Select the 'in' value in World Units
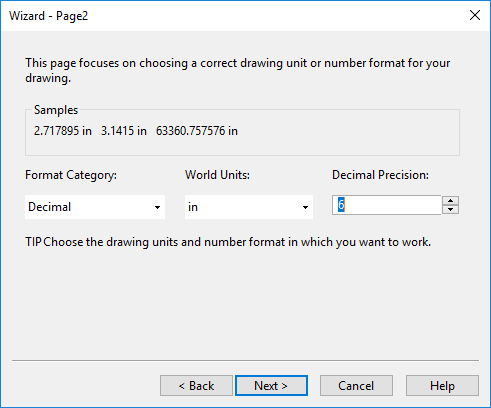 [x=193, y=207]
